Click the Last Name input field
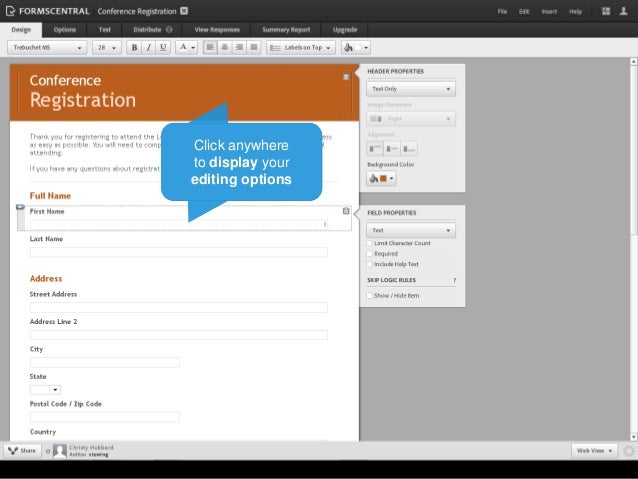Image resolution: width=638 pixels, height=479 pixels. [179, 252]
